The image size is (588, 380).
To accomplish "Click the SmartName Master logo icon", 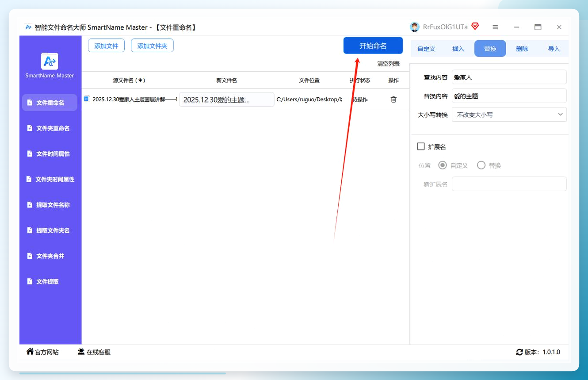I will coord(50,61).
